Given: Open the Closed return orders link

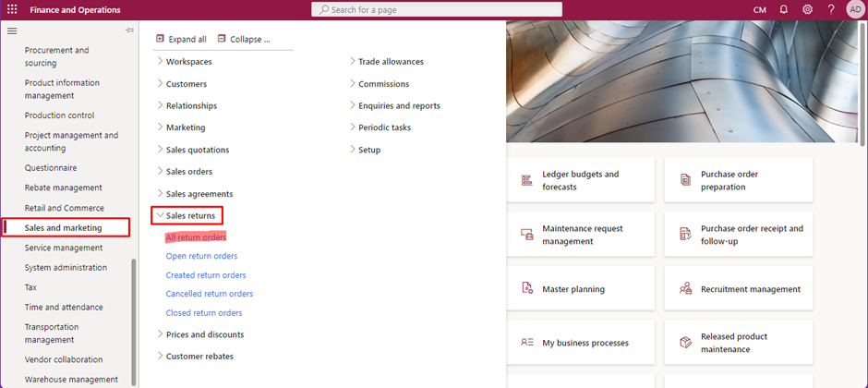Looking at the screenshot, I should coord(204,313).
